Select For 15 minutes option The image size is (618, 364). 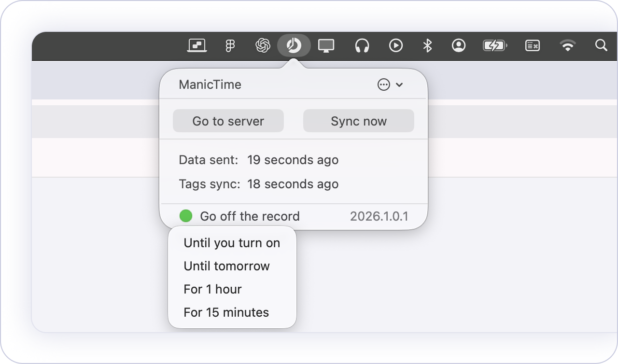tap(226, 312)
